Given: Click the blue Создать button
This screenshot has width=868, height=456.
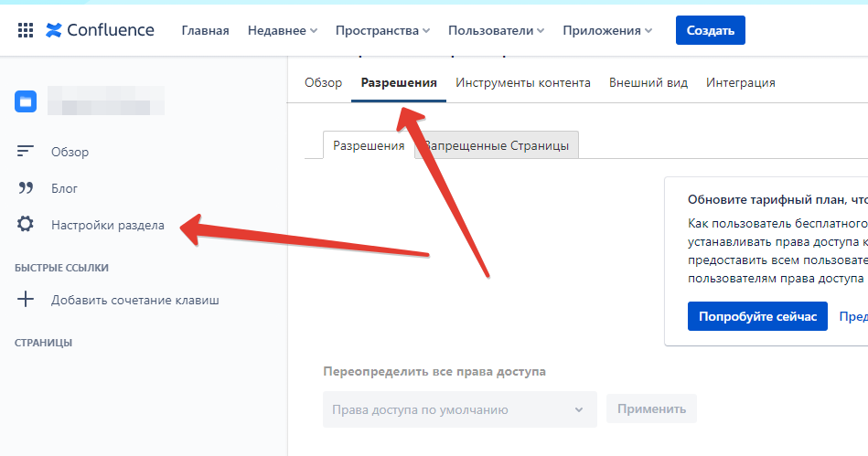Looking at the screenshot, I should click(710, 30).
